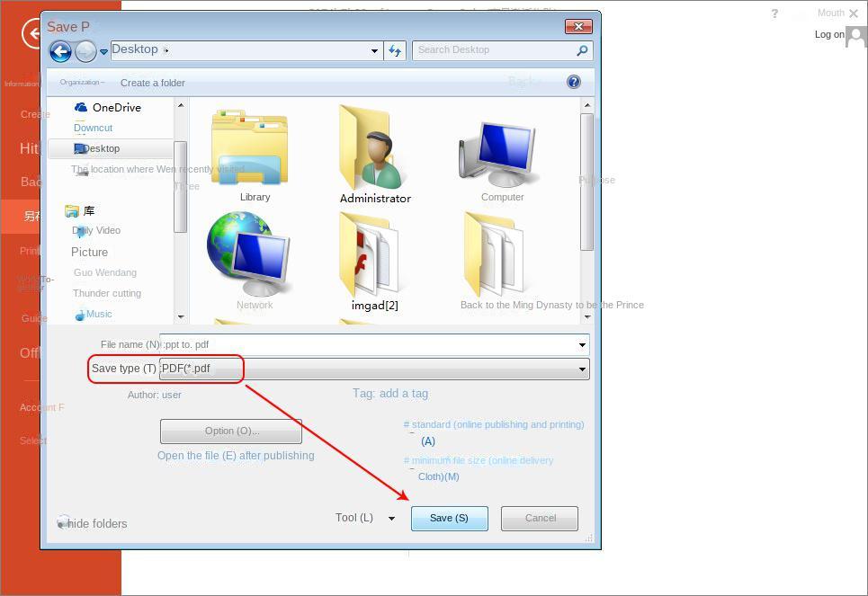The height and width of the screenshot is (596, 868).
Task: Click Tag: add a tag
Action: click(x=390, y=393)
